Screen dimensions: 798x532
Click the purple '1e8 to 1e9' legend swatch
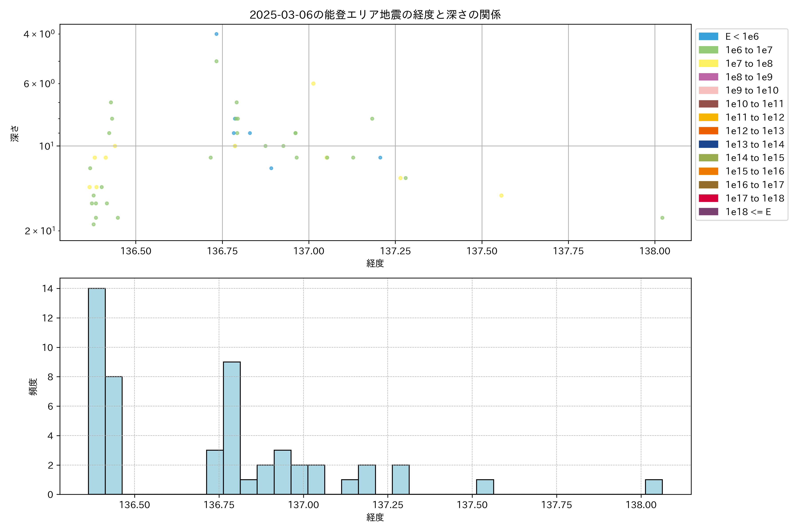pyautogui.click(x=708, y=77)
